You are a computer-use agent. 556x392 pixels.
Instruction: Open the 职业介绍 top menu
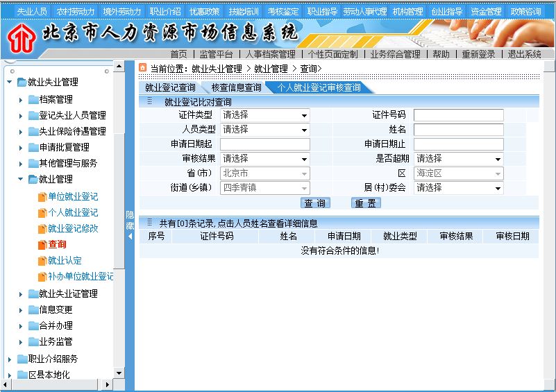click(165, 12)
